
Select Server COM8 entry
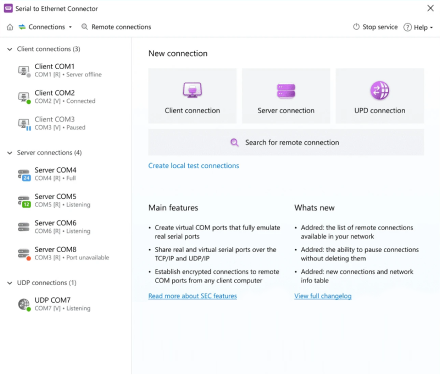click(66, 253)
